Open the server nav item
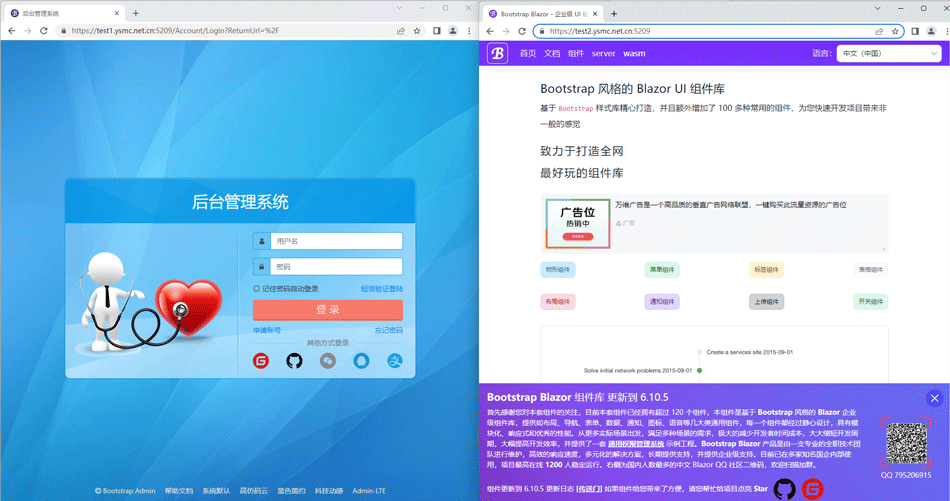 [603, 53]
